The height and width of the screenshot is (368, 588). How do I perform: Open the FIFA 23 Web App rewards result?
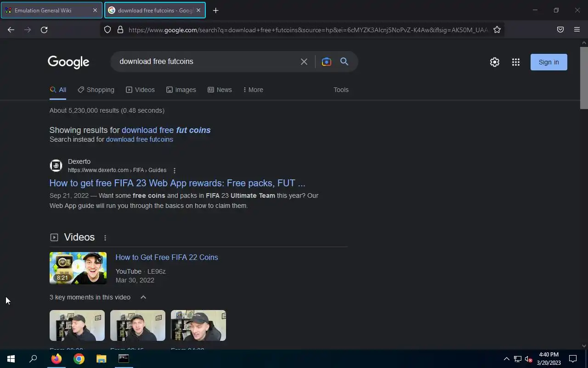point(177,183)
